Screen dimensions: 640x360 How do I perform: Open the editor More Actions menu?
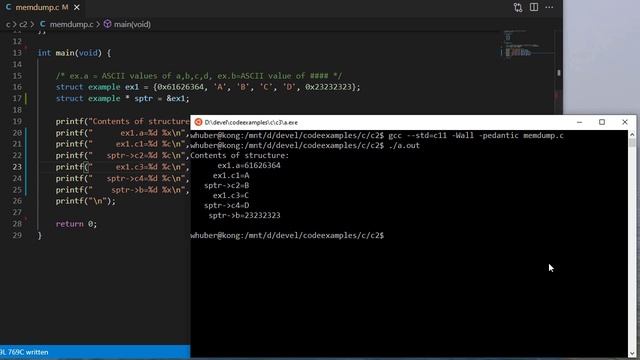[x=549, y=7]
